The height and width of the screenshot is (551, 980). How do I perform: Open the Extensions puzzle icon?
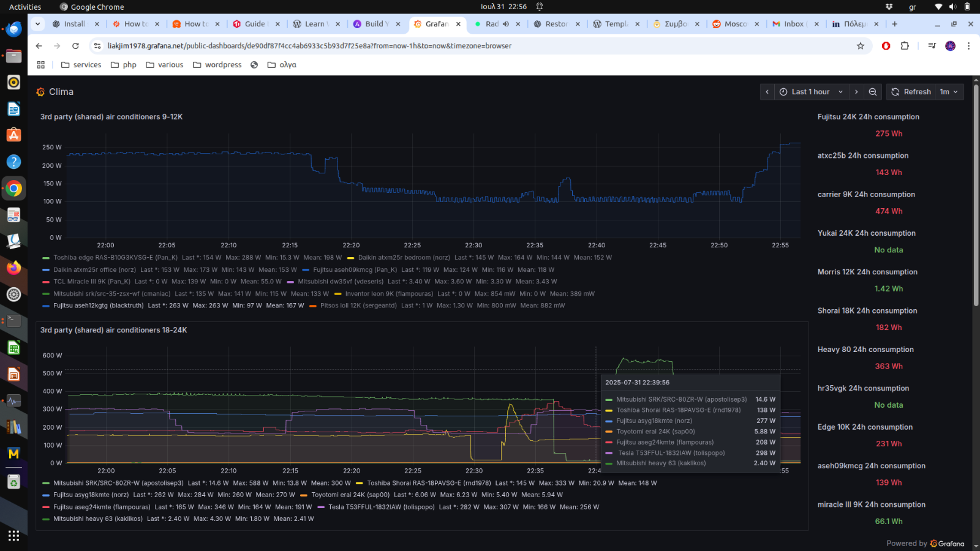(x=905, y=46)
